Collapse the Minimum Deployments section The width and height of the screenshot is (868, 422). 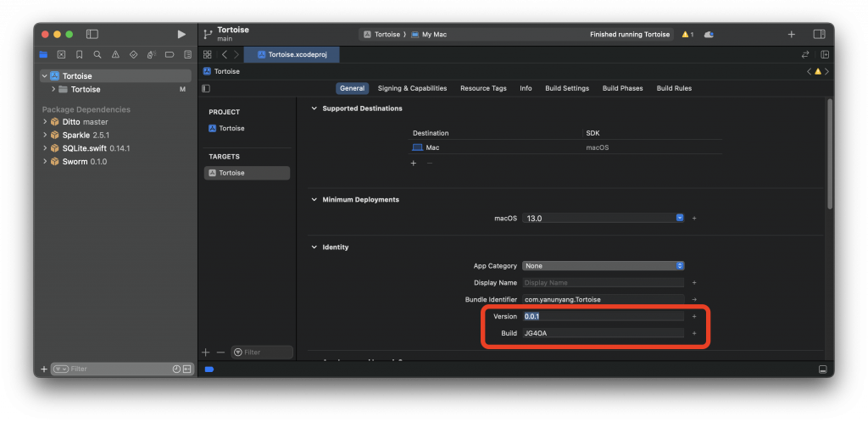pos(314,200)
